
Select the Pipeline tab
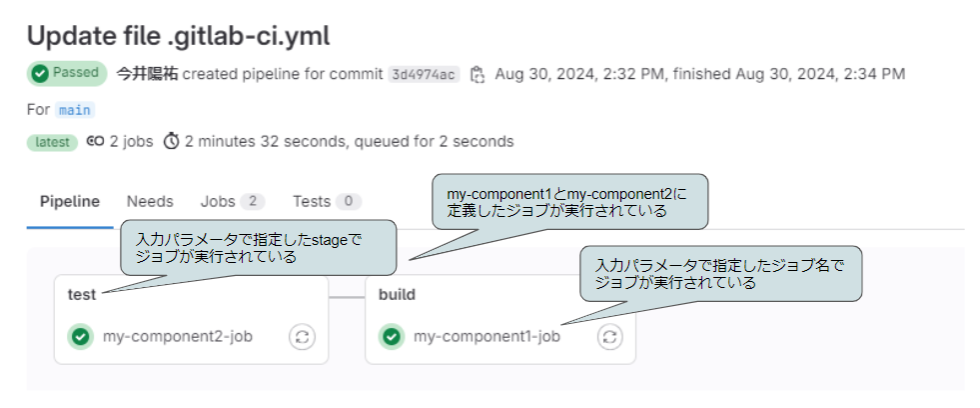(69, 201)
